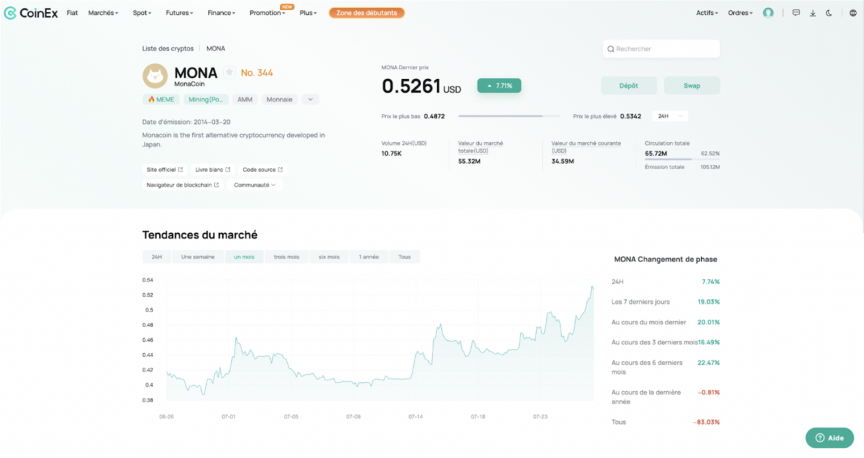Click the market trend price chart

pos(380,340)
